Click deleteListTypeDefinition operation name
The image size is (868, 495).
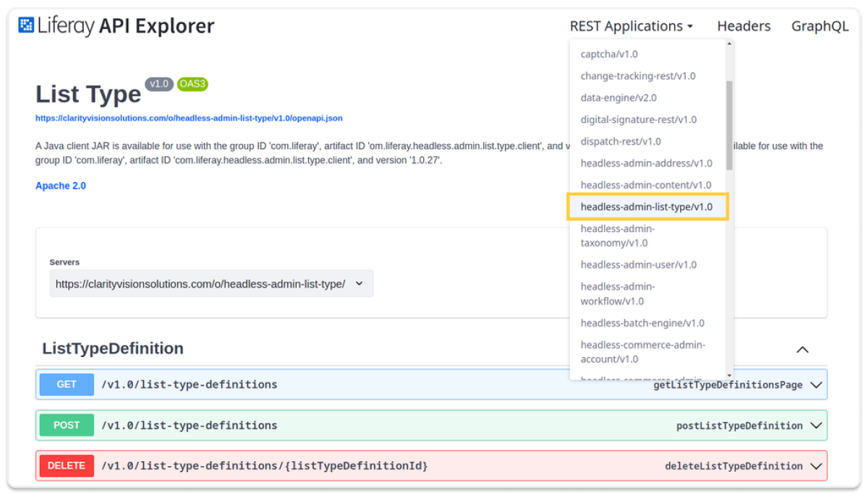(x=733, y=466)
